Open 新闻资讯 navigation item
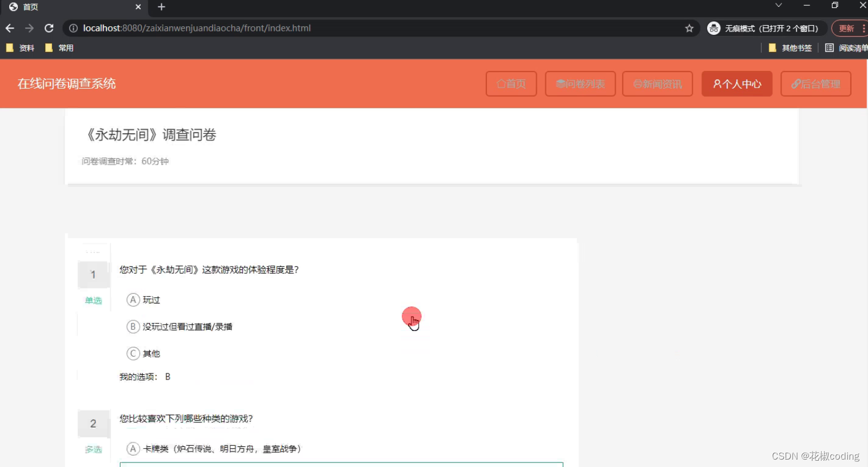 (x=657, y=83)
